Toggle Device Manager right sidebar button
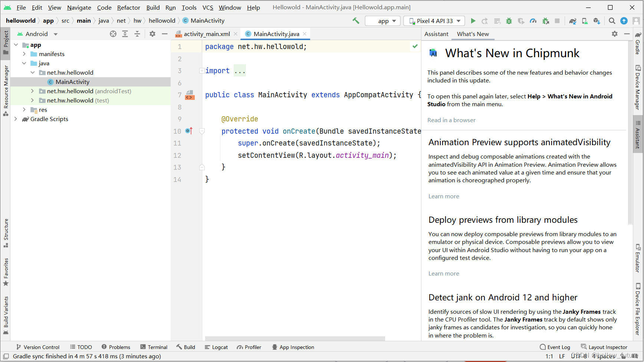Image resolution: width=644 pixels, height=362 pixels. [638, 87]
